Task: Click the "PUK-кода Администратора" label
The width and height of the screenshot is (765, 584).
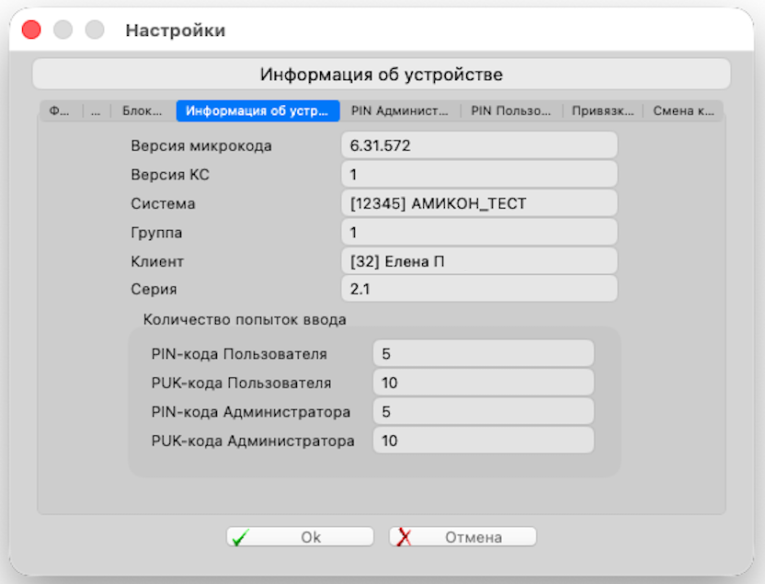Action: pos(253,441)
